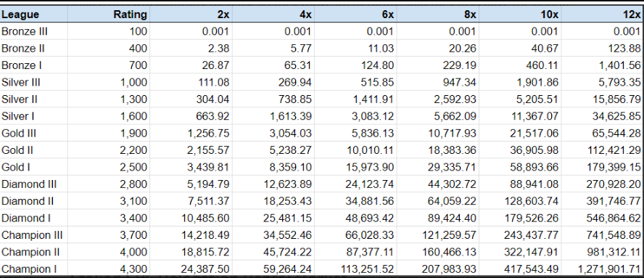The image size is (644, 278).
Task: Click the 12x column header
Action: [x=602, y=15]
